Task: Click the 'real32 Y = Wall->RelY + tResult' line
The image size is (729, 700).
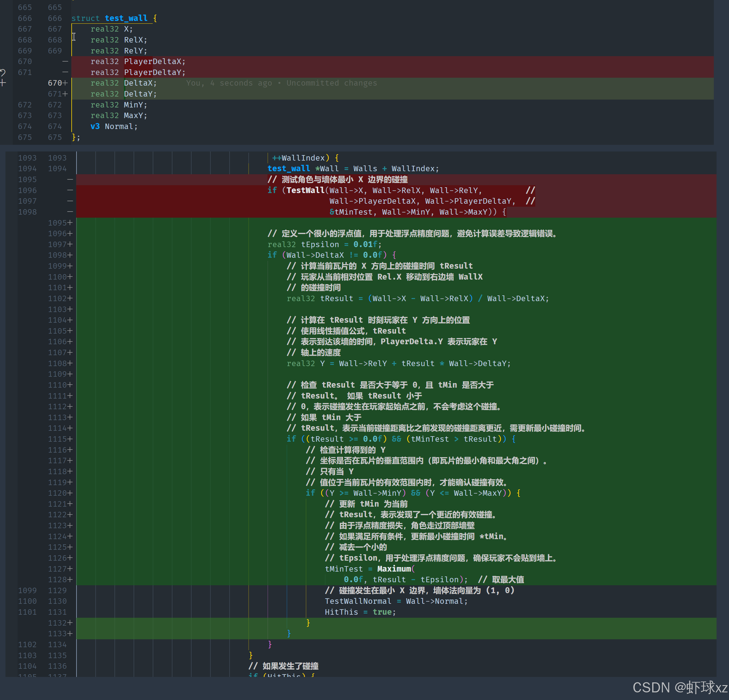Action: point(399,363)
